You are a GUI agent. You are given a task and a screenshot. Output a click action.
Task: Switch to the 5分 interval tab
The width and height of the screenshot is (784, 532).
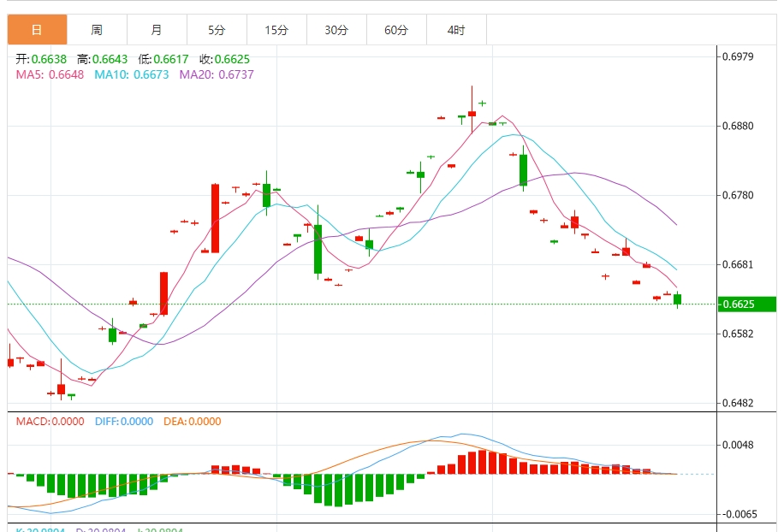point(217,30)
